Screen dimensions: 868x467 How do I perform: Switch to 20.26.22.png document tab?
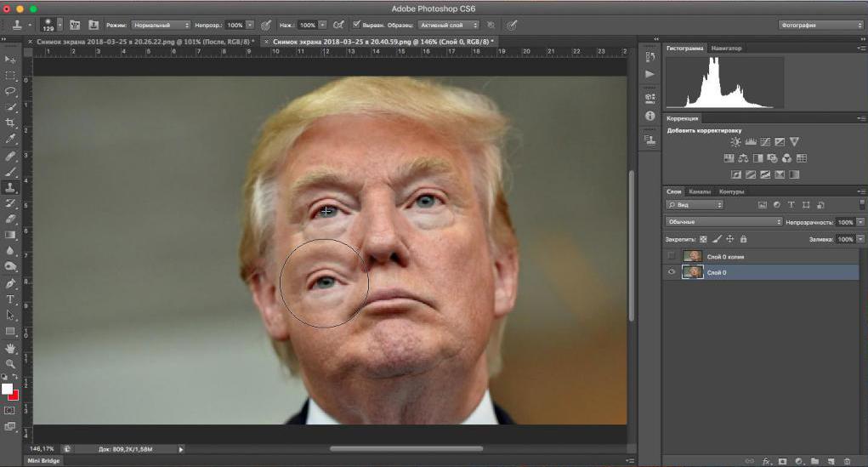pos(144,42)
